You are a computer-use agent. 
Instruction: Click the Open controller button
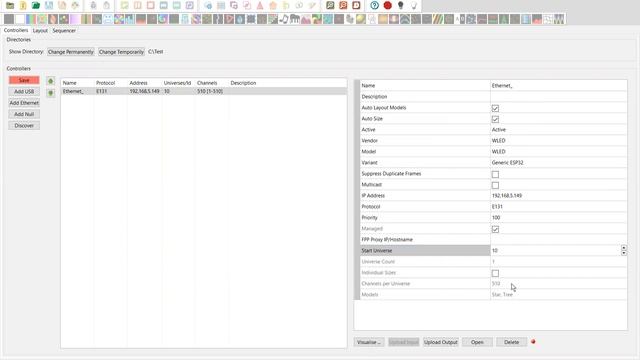point(477,342)
